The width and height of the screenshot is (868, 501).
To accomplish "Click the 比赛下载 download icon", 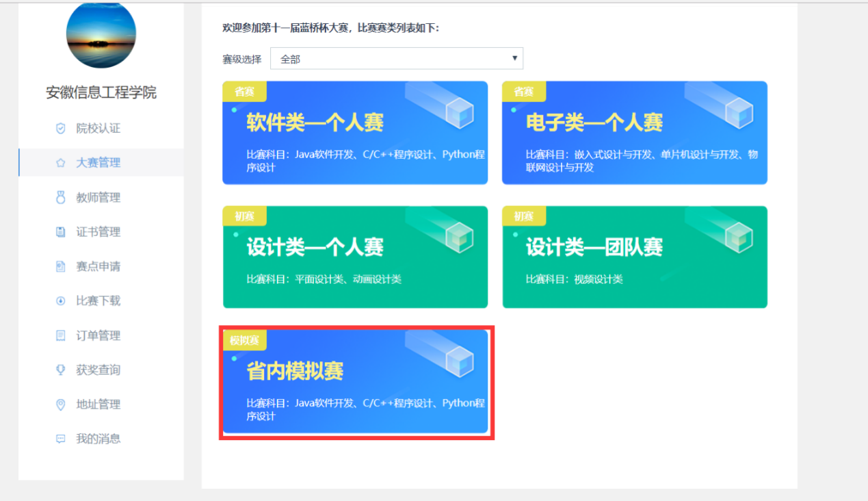I will pos(60,300).
